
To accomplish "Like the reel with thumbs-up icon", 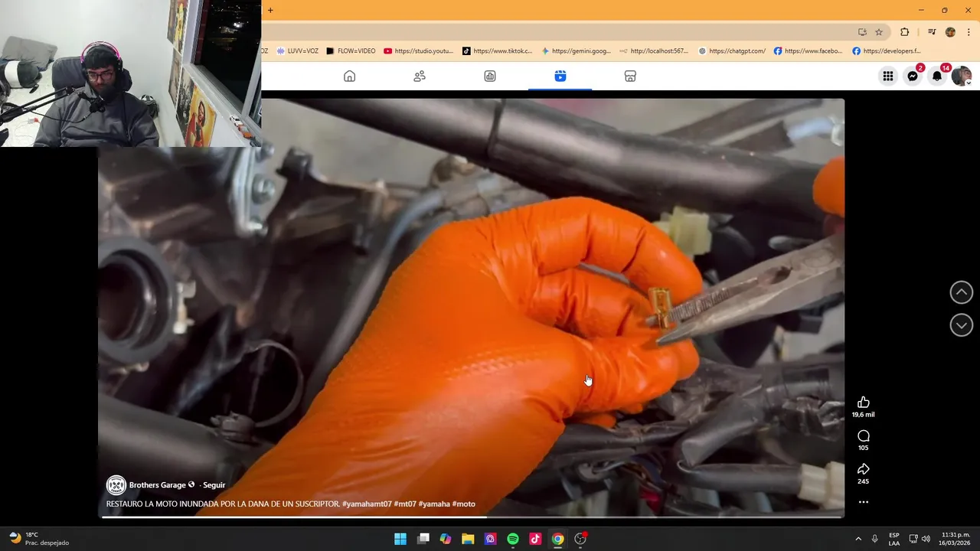I will [x=864, y=403].
